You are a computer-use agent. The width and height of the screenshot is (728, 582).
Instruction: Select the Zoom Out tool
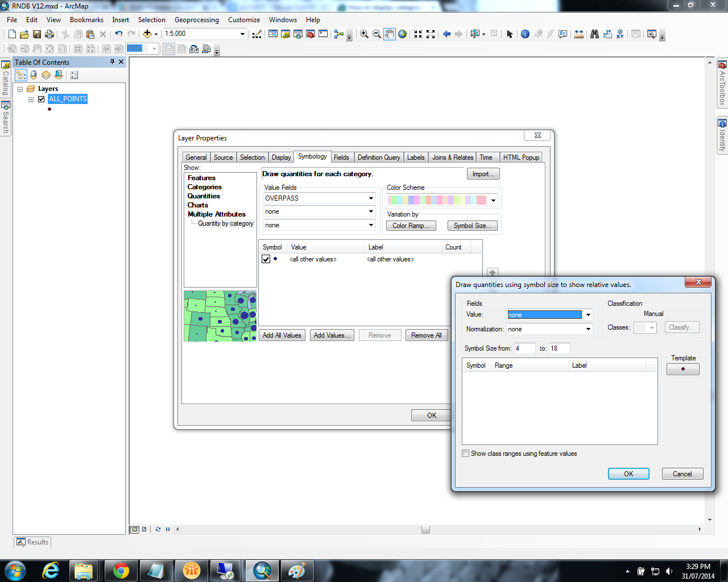click(x=377, y=34)
